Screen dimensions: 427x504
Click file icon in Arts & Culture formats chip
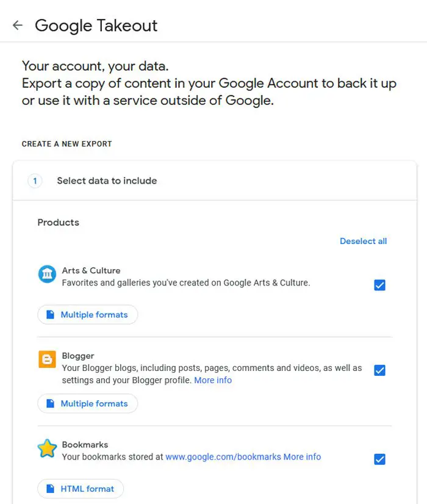click(x=50, y=315)
